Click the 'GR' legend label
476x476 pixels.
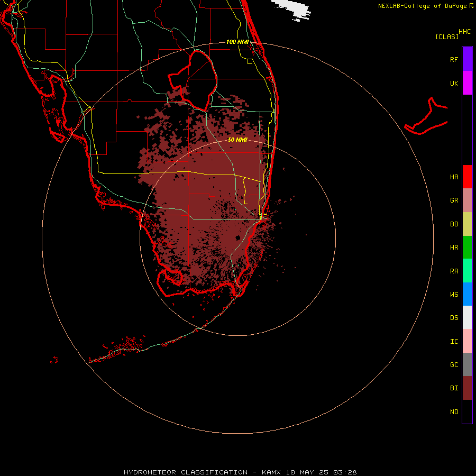(x=454, y=200)
